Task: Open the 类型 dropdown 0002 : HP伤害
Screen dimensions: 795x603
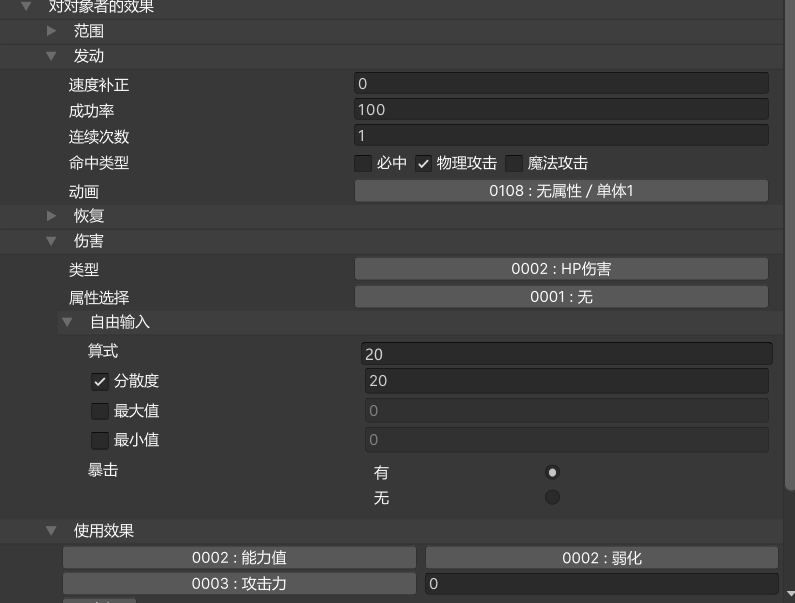Action: click(561, 269)
